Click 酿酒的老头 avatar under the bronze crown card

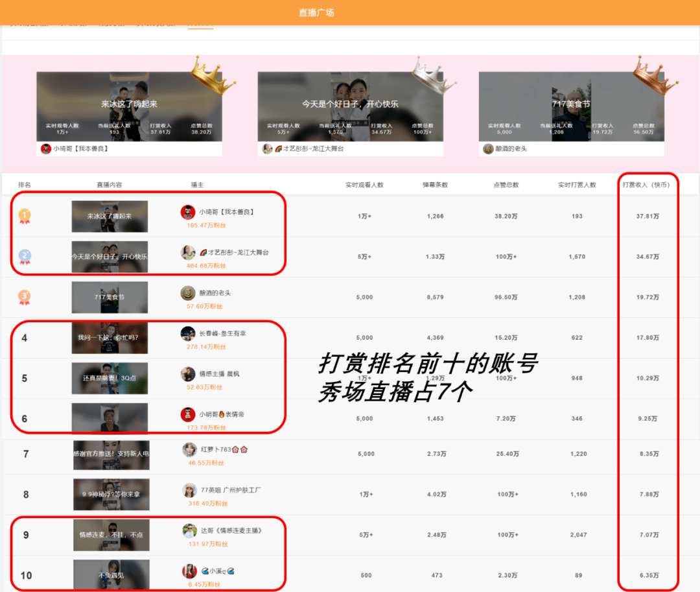(x=488, y=148)
